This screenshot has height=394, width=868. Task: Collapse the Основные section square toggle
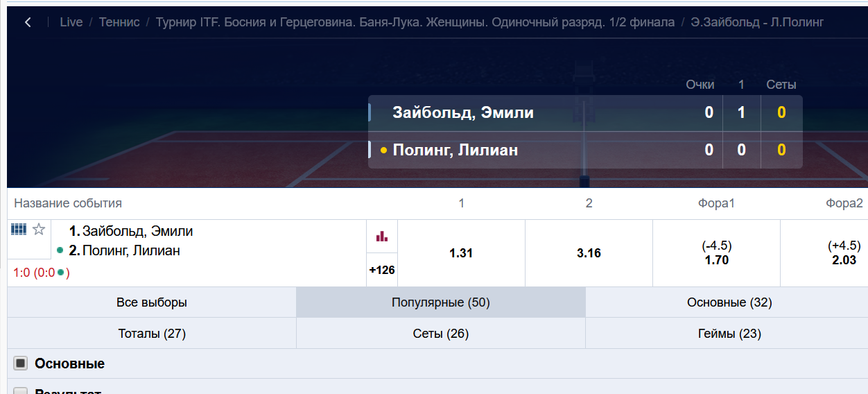21,363
